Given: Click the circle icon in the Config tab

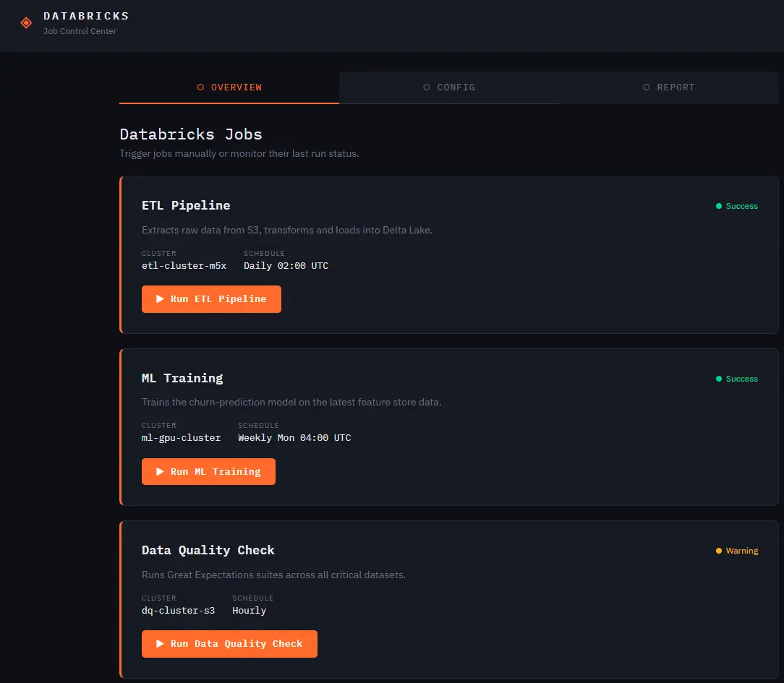Looking at the screenshot, I should [x=427, y=87].
